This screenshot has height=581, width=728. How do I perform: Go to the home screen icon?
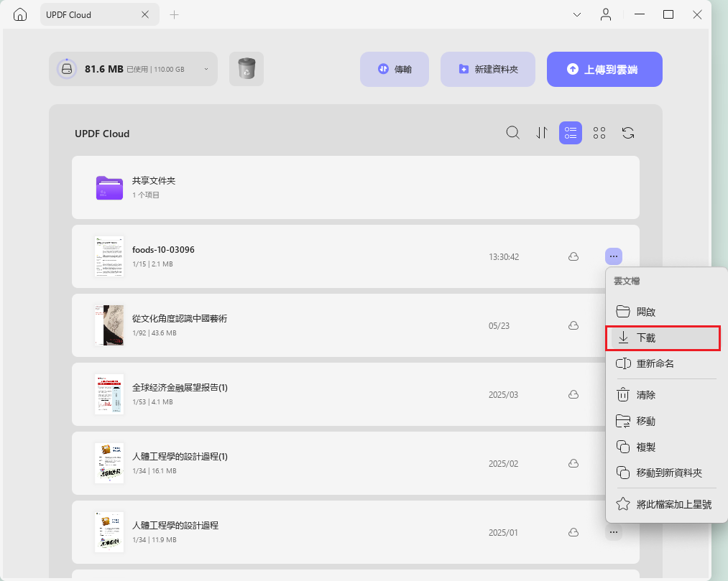(20, 15)
